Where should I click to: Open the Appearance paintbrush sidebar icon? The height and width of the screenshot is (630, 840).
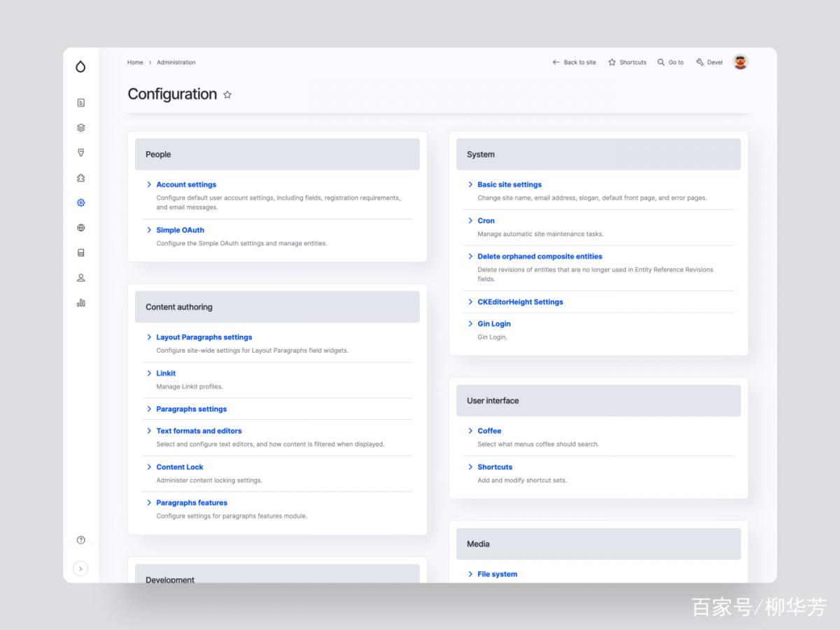80,153
